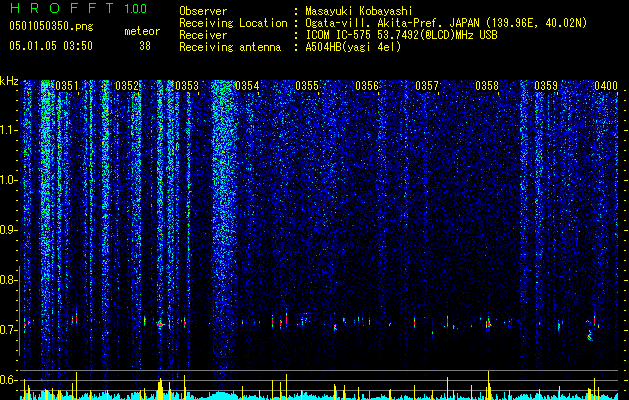
Task: Select the filename 0501050350.png
Action: pos(51,26)
